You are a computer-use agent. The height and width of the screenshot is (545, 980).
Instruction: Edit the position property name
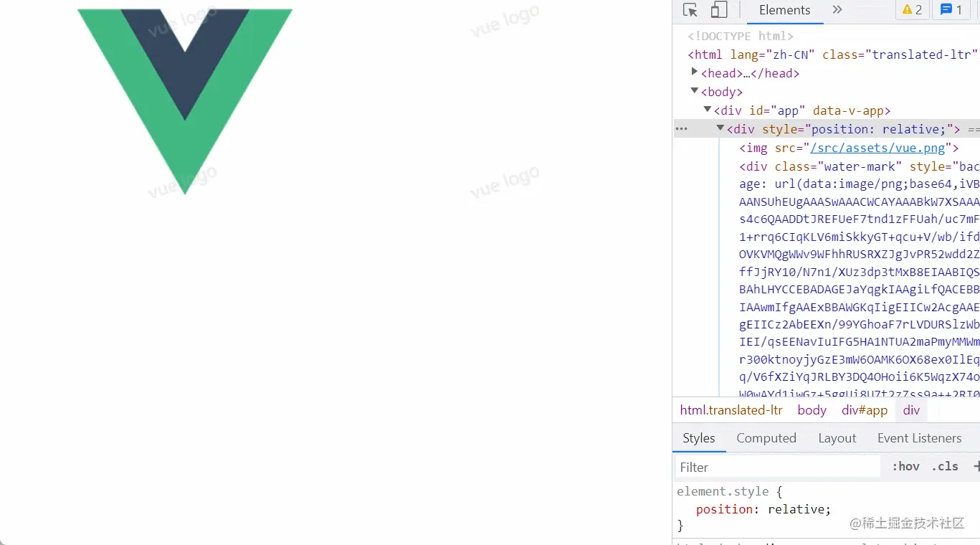click(724, 509)
